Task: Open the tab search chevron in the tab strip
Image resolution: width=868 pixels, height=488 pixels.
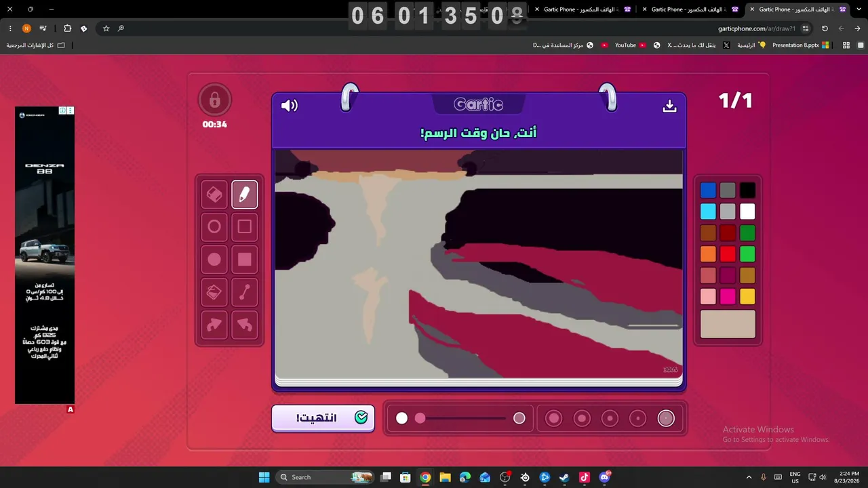Action: tap(860, 9)
